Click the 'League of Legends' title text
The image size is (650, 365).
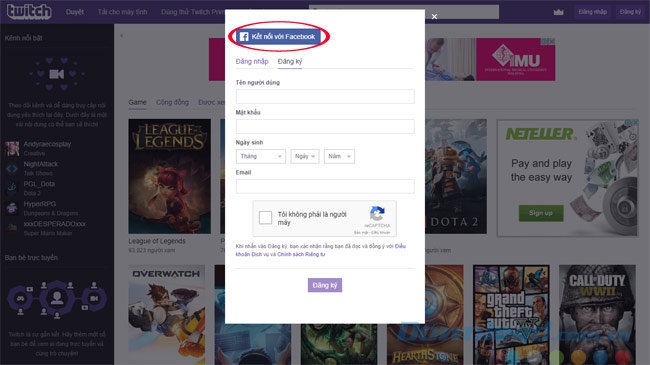coord(157,241)
